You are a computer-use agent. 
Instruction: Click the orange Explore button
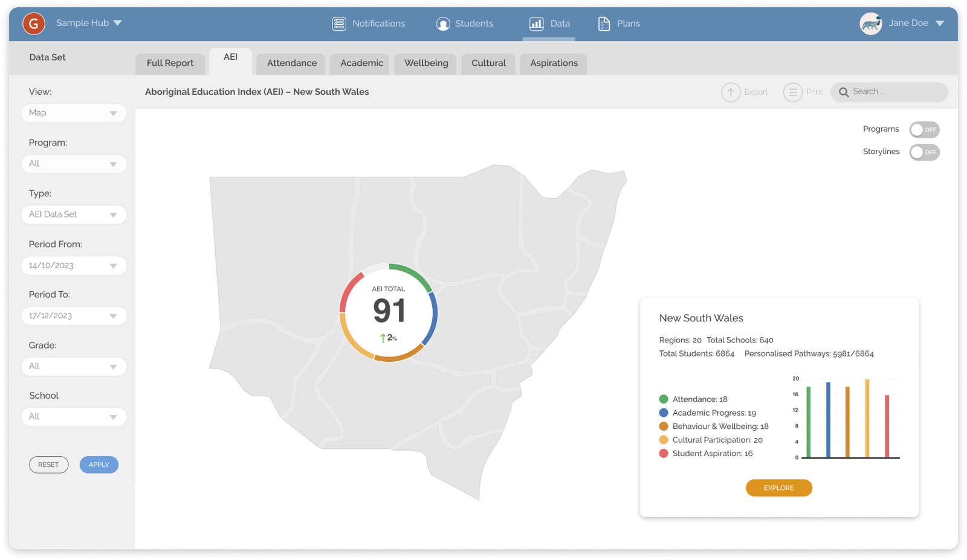point(778,488)
